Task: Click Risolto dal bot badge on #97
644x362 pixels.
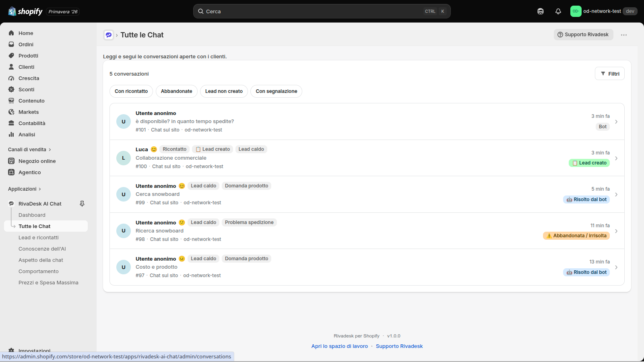Action: point(586,272)
